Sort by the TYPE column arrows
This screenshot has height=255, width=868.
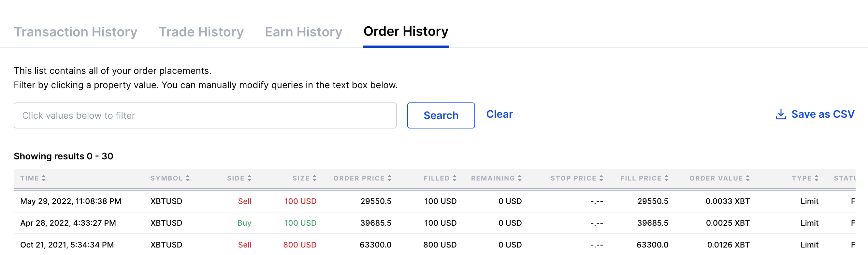pos(817,178)
